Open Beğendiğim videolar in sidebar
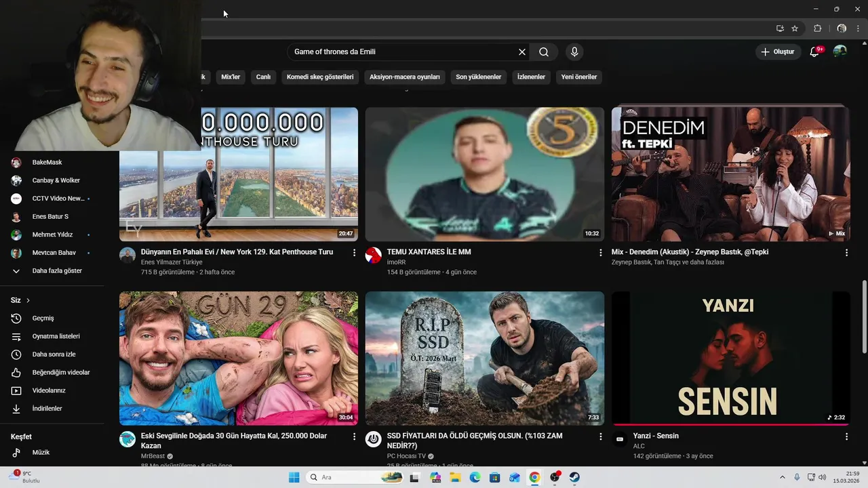Viewport: 868px width, 488px height. 52,372
